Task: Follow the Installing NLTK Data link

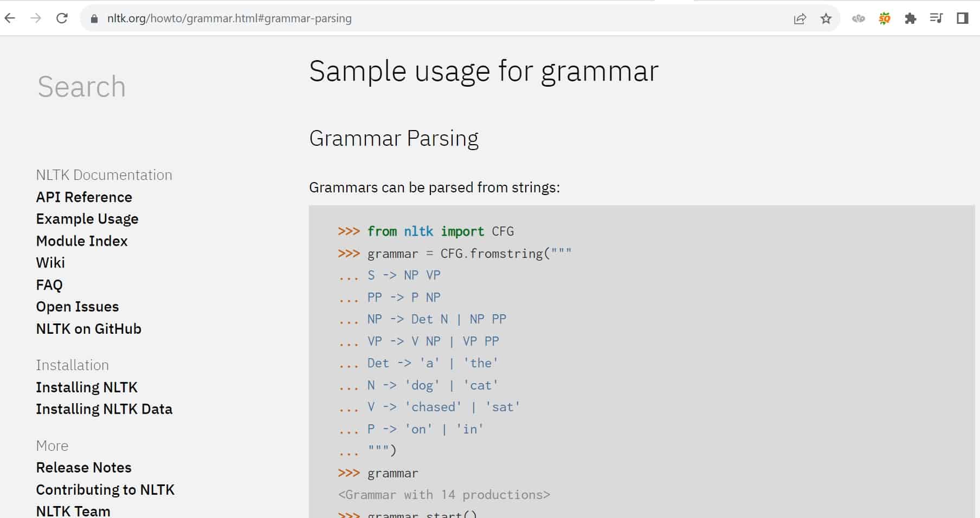Action: coord(104,409)
